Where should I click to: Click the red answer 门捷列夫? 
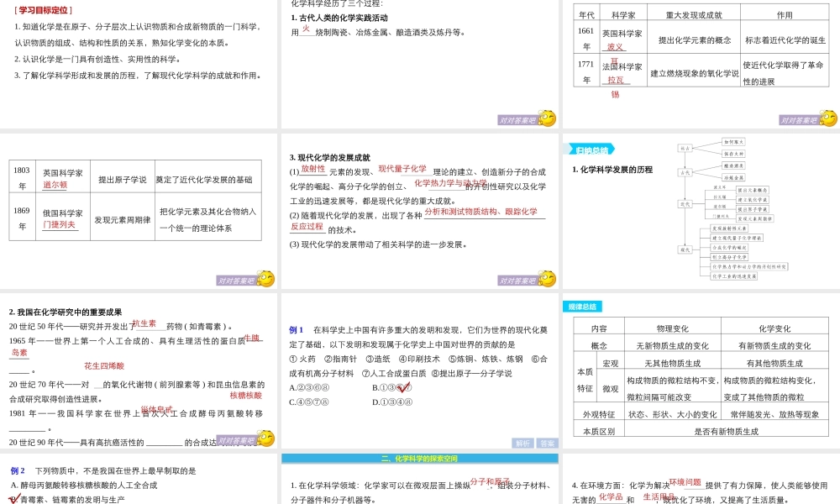(x=59, y=224)
